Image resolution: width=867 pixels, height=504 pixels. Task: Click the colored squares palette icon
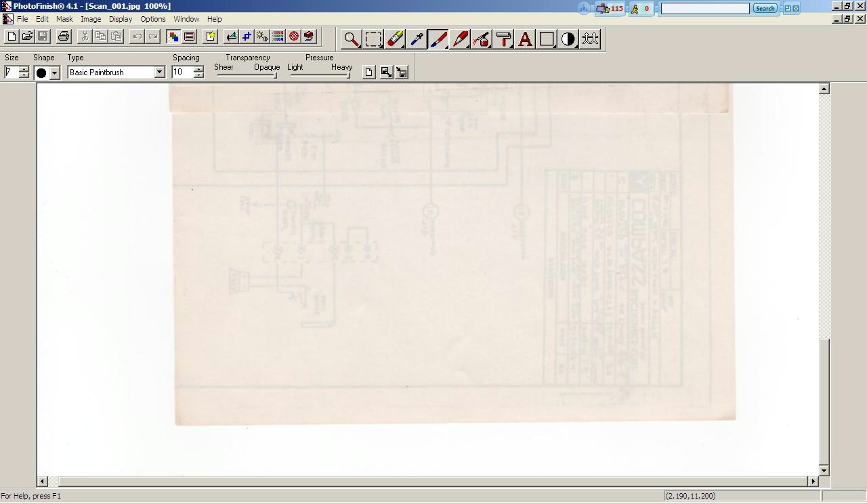[x=173, y=36]
